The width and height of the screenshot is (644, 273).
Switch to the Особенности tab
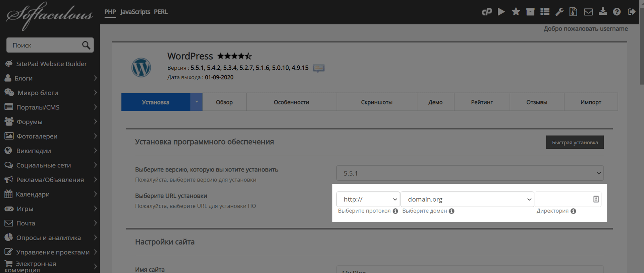[x=291, y=102]
